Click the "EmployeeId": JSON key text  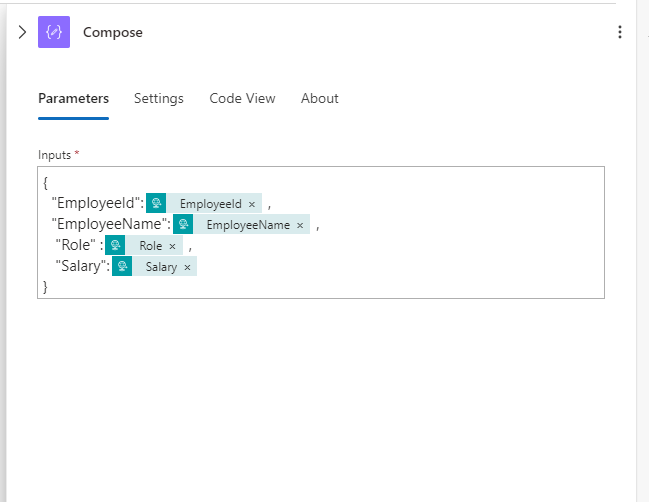[x=98, y=203]
